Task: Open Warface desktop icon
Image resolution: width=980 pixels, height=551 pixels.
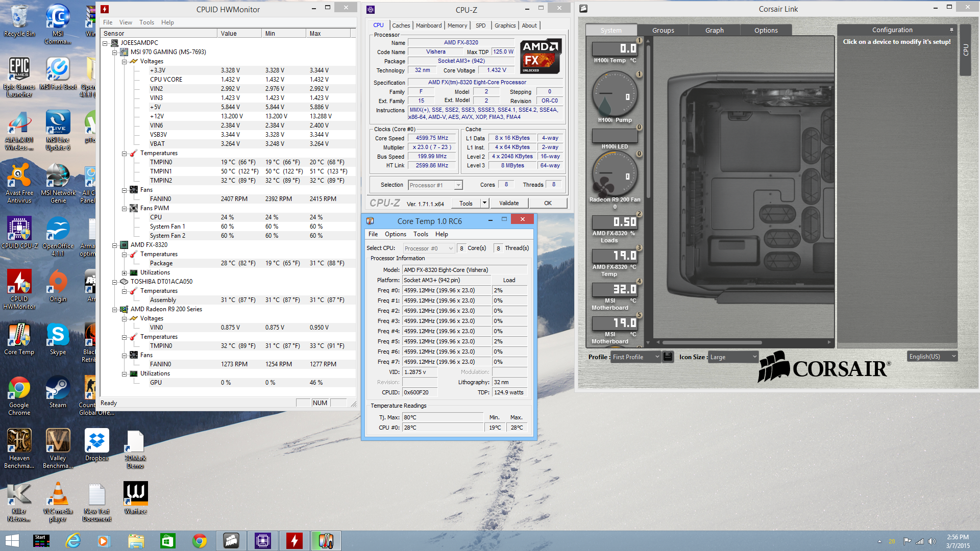Action: click(135, 498)
